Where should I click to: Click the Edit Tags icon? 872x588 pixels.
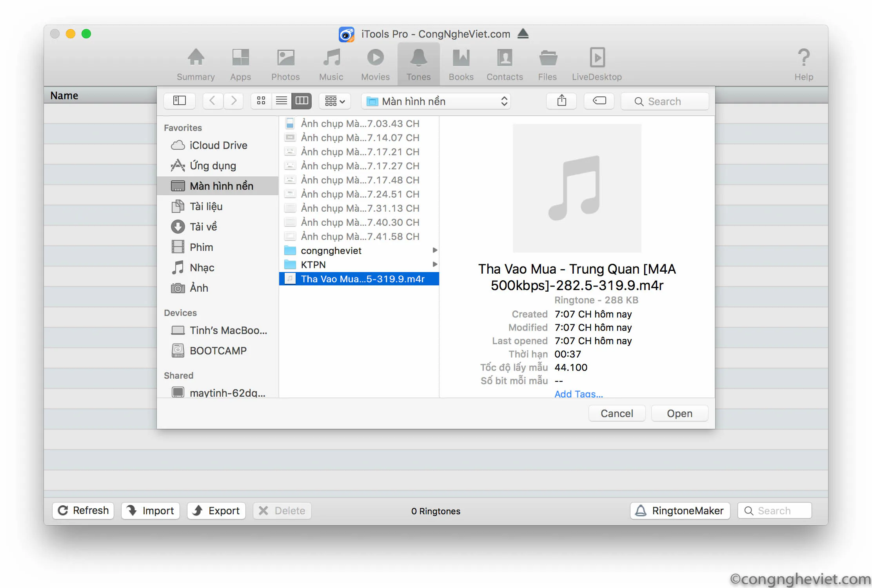click(599, 101)
